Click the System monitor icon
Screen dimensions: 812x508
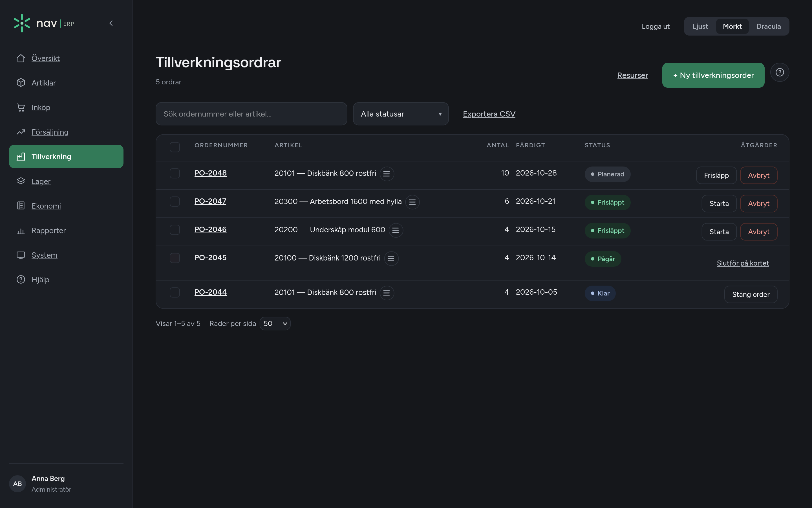pyautogui.click(x=21, y=255)
